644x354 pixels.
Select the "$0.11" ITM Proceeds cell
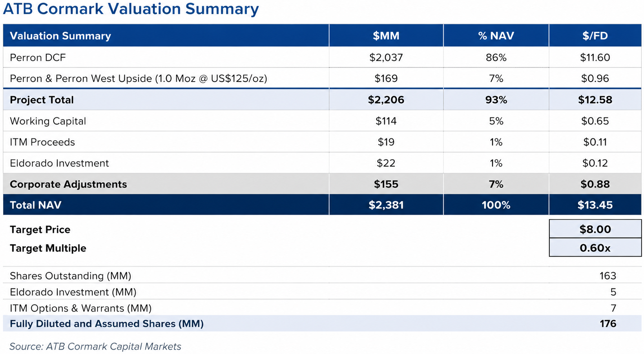tap(595, 142)
